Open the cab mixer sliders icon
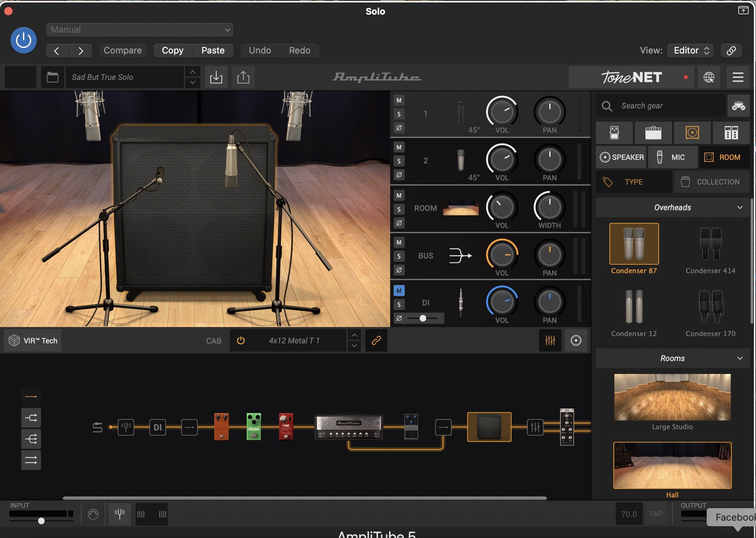Viewport: 756px width, 538px height. (x=550, y=341)
